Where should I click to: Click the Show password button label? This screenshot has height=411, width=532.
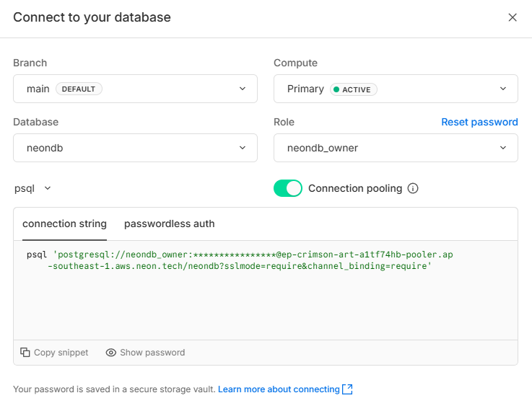[152, 353]
